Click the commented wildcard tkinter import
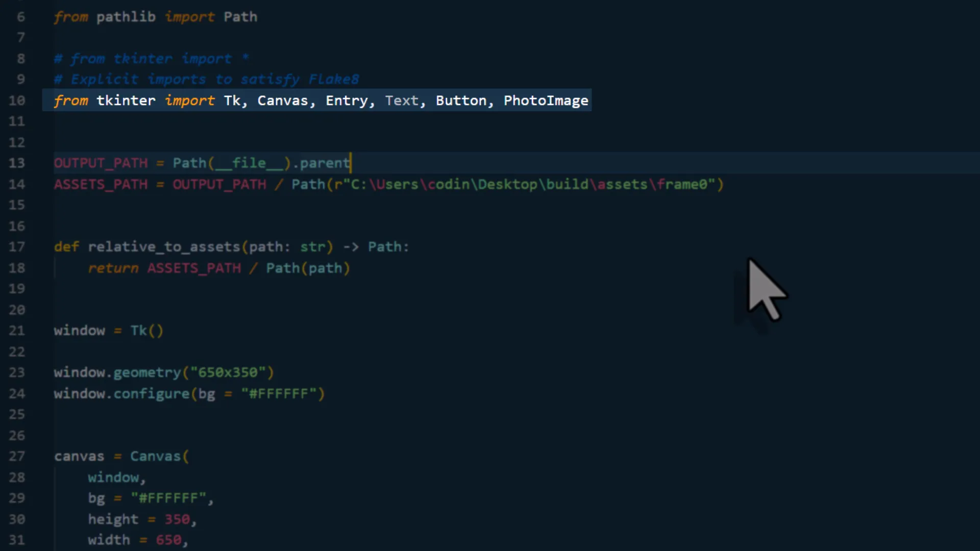The image size is (980, 551). (151, 58)
